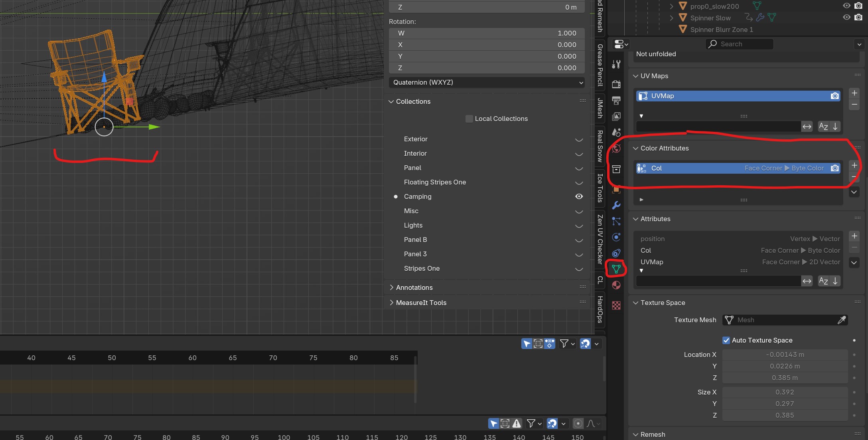Open the Texture properties checker tab

click(x=616, y=305)
